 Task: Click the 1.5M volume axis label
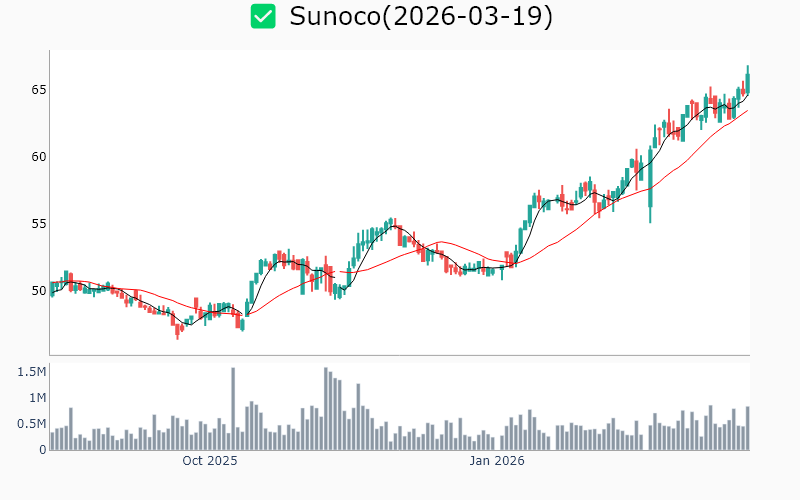[31, 372]
